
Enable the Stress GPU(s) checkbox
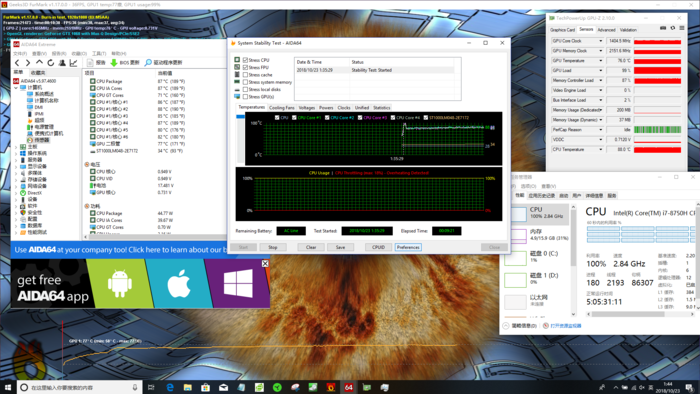click(x=245, y=96)
